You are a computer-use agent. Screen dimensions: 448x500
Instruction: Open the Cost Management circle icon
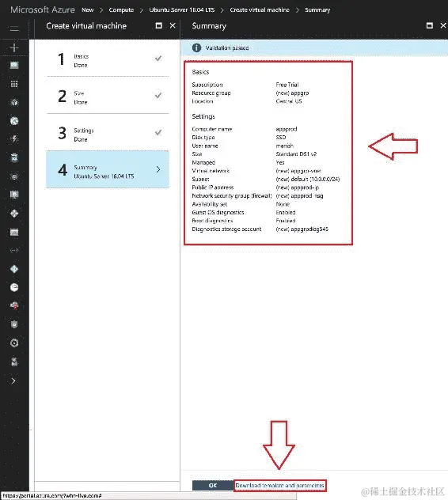point(14,343)
